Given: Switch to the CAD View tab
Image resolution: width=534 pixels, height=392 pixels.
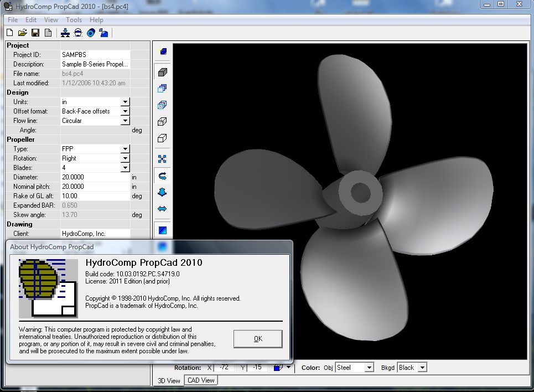Looking at the screenshot, I should coord(201,380).
